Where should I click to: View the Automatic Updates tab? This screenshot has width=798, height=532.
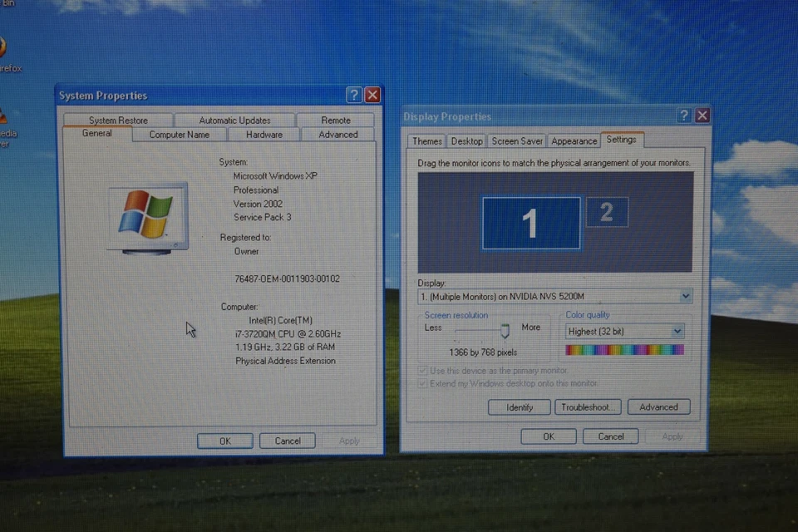point(234,119)
